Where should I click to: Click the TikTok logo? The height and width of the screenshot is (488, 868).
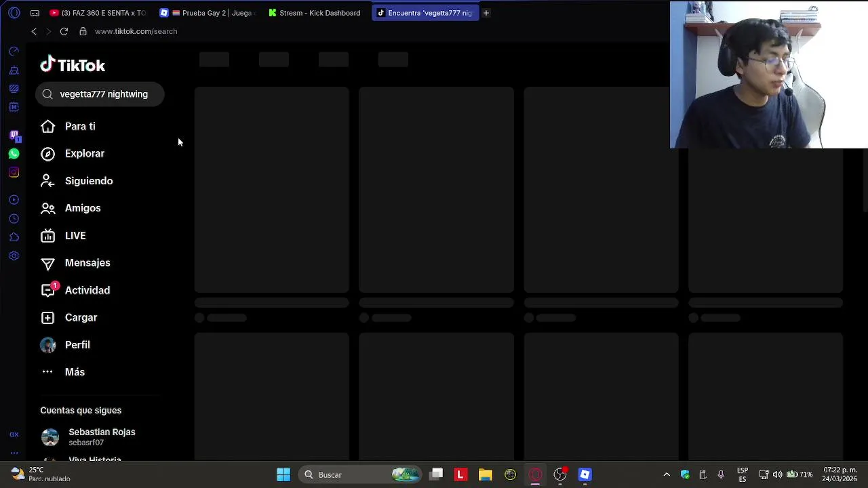tap(73, 65)
